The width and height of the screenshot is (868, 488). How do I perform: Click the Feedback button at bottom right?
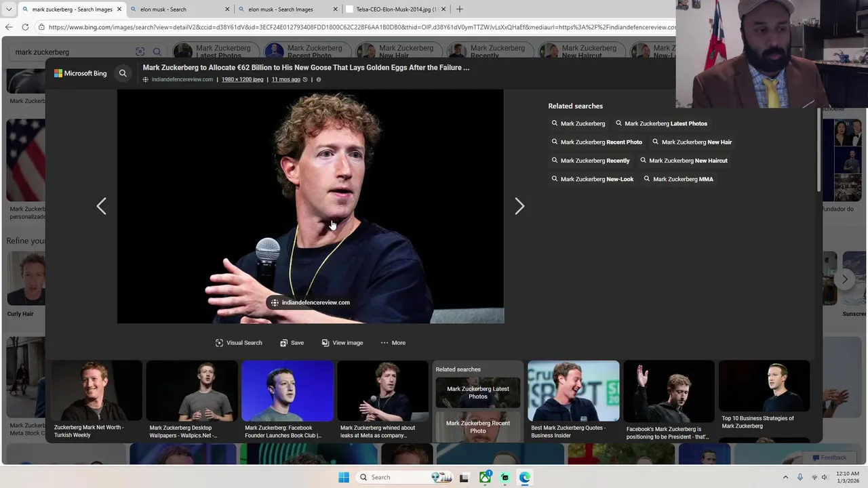click(830, 457)
